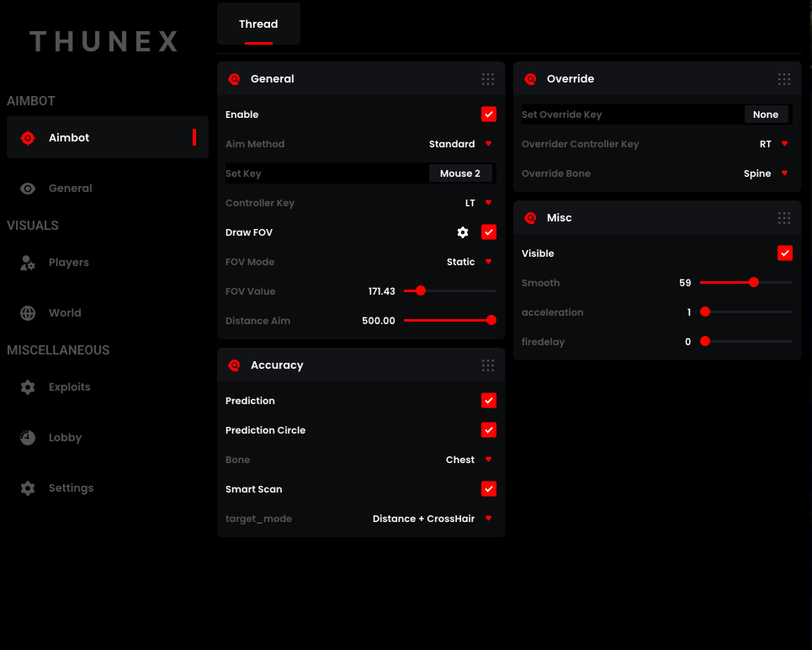812x650 pixels.
Task: Open Draw FOV settings via the gear icon
Action: click(x=461, y=232)
